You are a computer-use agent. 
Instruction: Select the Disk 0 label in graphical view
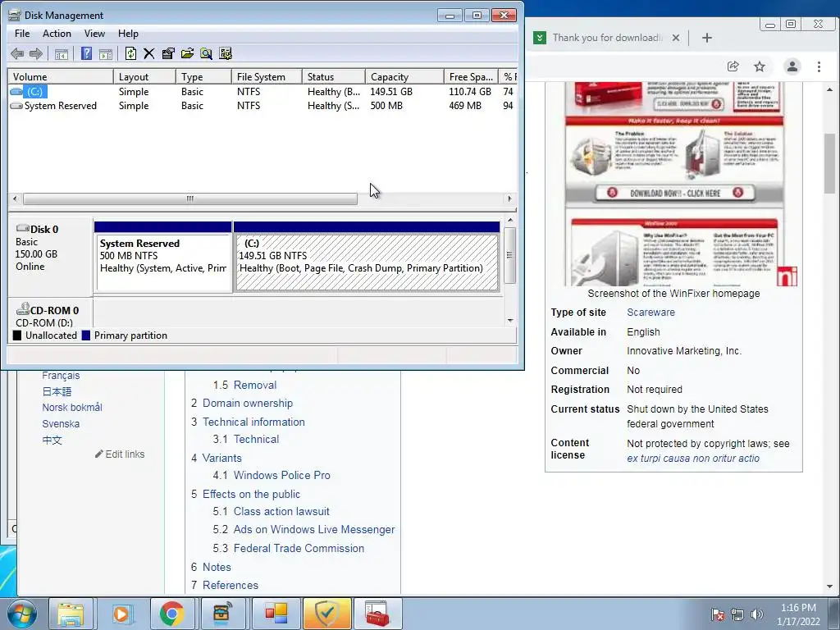click(44, 230)
